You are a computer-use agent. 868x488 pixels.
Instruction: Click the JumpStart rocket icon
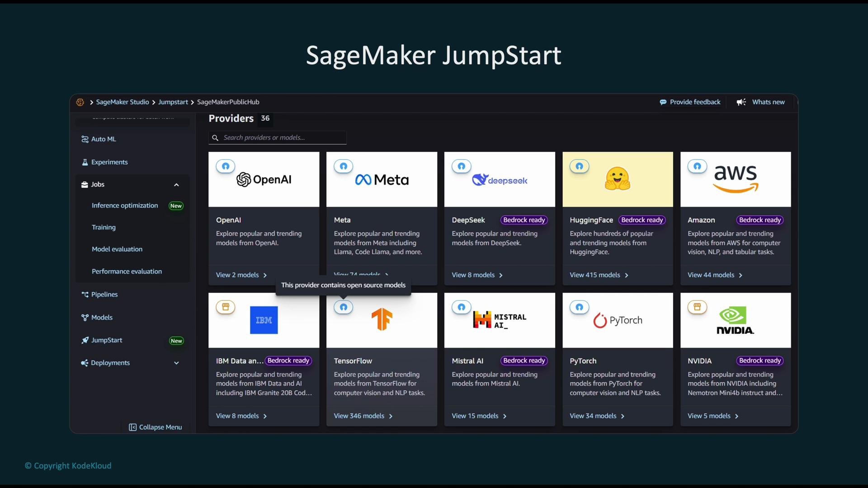point(85,340)
